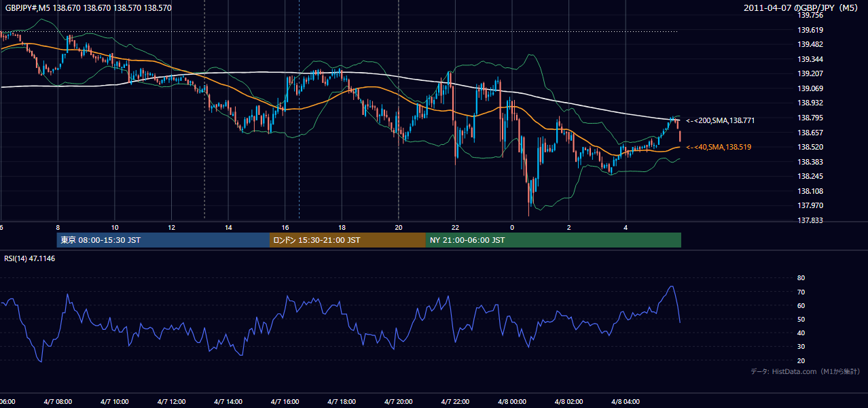Click the 4/8 02:00 time label
The height and width of the screenshot is (408, 868).
(569, 402)
